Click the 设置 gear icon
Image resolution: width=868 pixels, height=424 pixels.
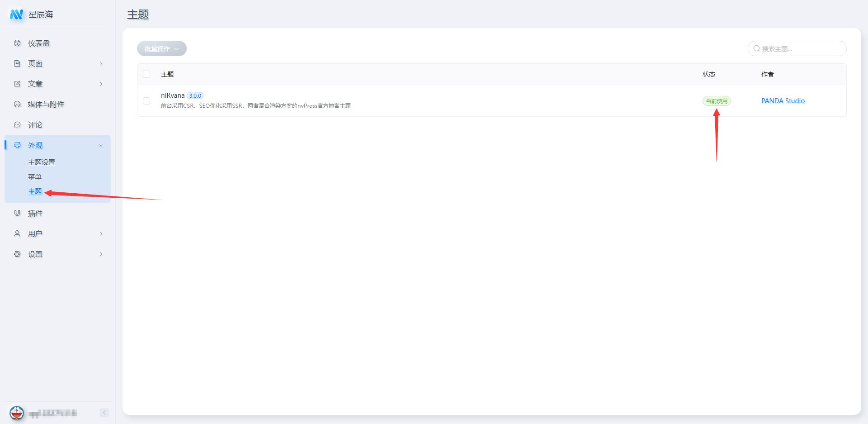point(17,254)
